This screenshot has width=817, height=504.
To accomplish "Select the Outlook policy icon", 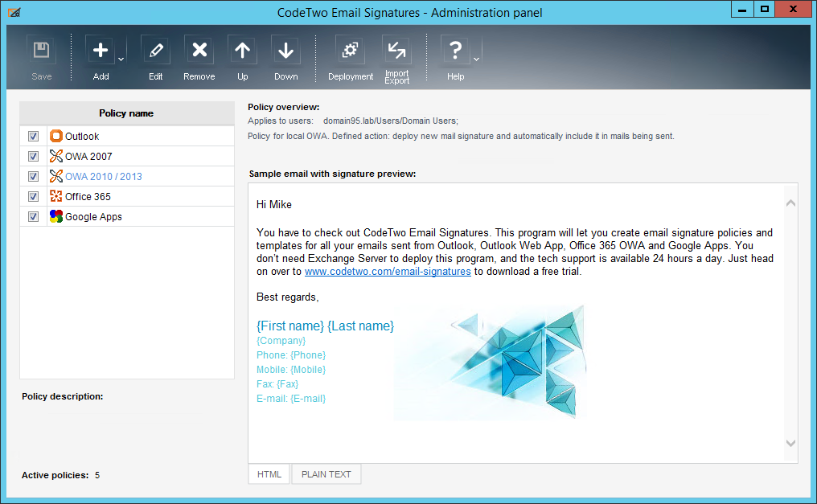I will (x=55, y=136).
